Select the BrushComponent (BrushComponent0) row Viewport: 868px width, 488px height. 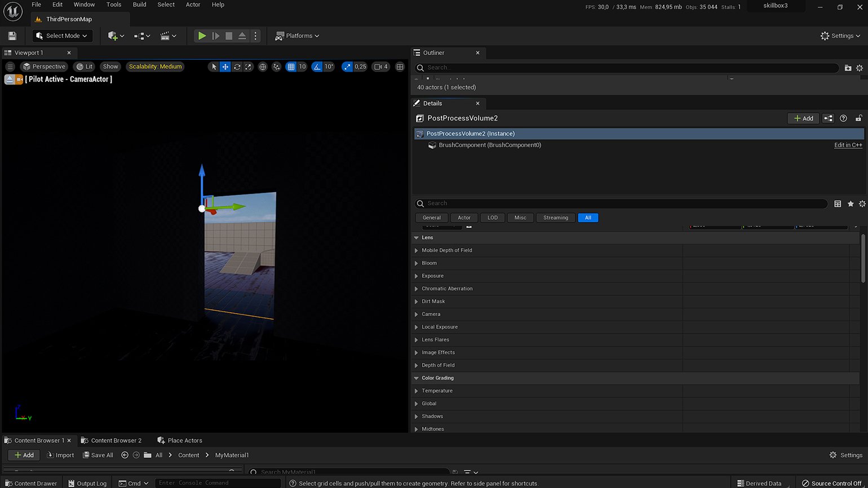coord(639,145)
